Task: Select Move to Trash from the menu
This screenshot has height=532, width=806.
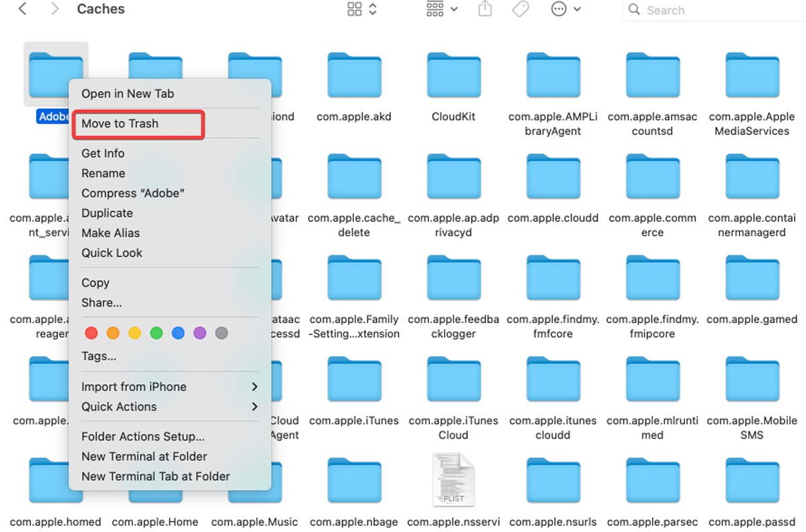Action: point(120,124)
